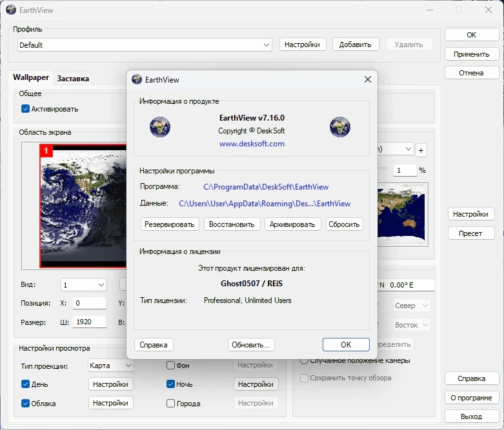Expand the Тип проекции Карта dropdown

[x=110, y=366]
